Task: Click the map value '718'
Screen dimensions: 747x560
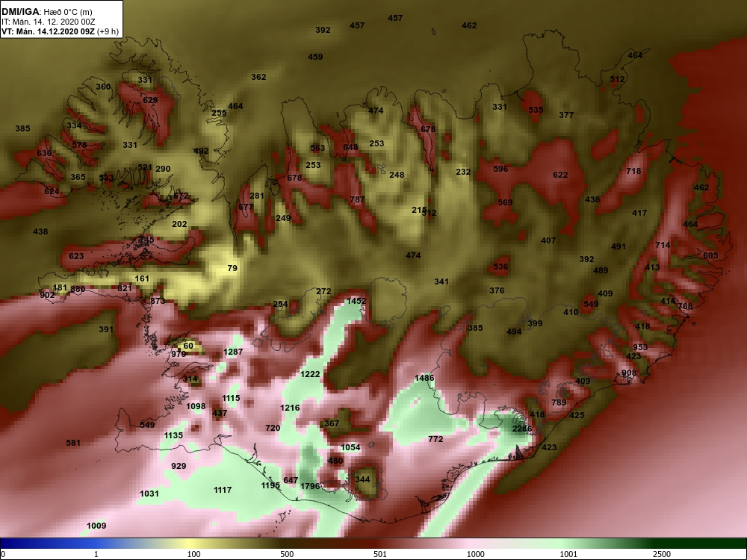Action: point(633,171)
